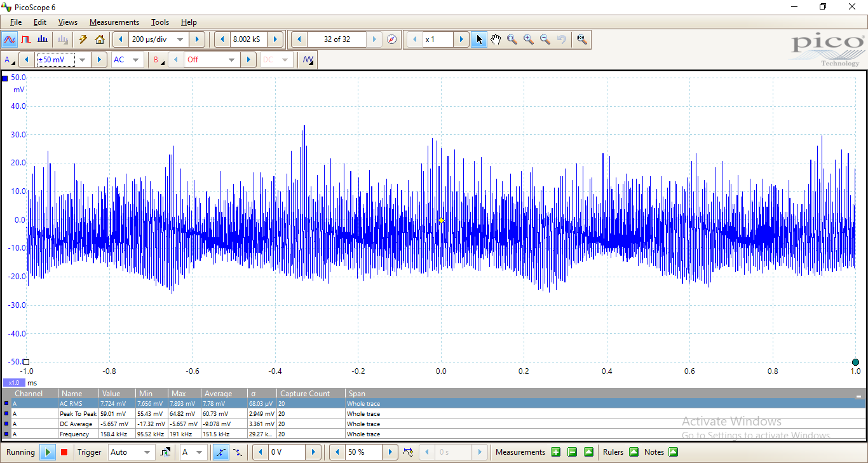Open the File menu
This screenshot has height=463, width=868.
pos(16,22)
